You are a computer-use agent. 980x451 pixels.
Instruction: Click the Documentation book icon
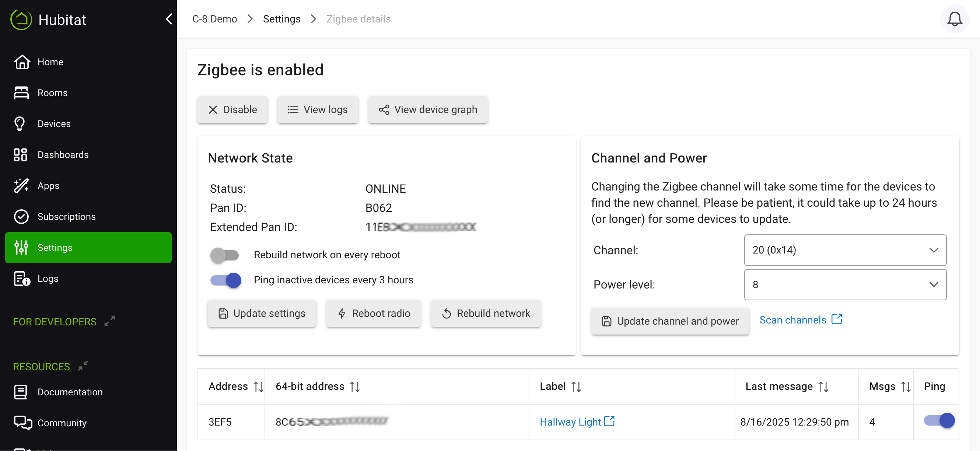(21, 392)
